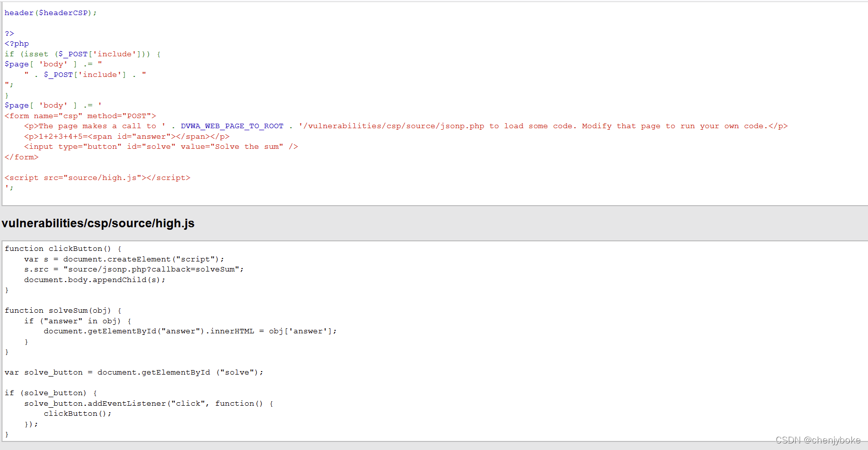The image size is (868, 450).
Task: Click the clickButton(); call line
Action: 77,414
